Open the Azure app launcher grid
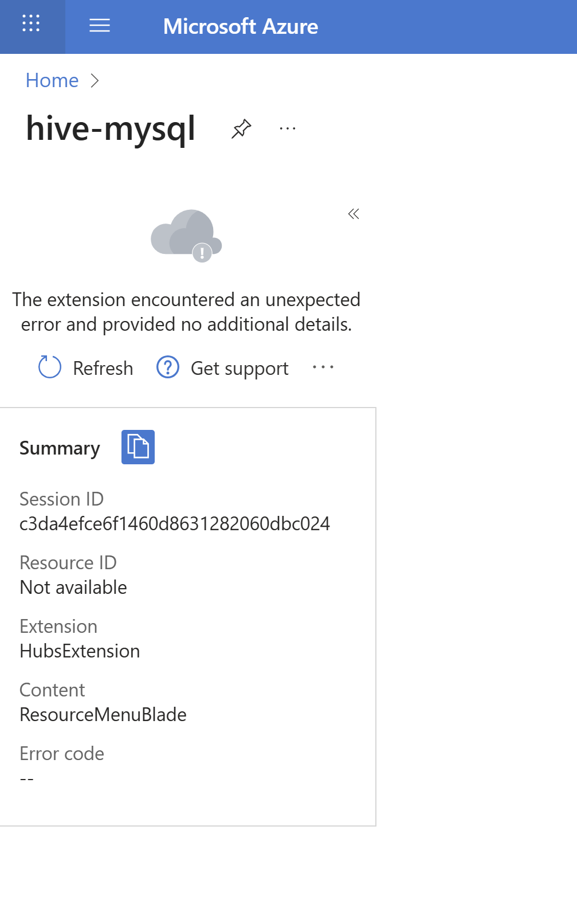 (31, 24)
